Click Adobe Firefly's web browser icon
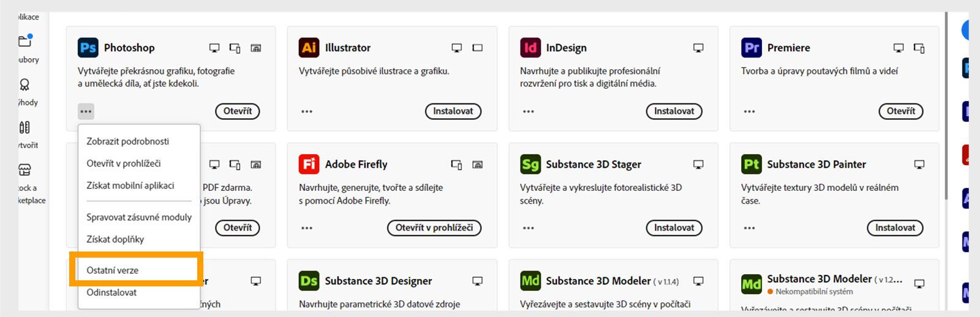 [x=478, y=165]
